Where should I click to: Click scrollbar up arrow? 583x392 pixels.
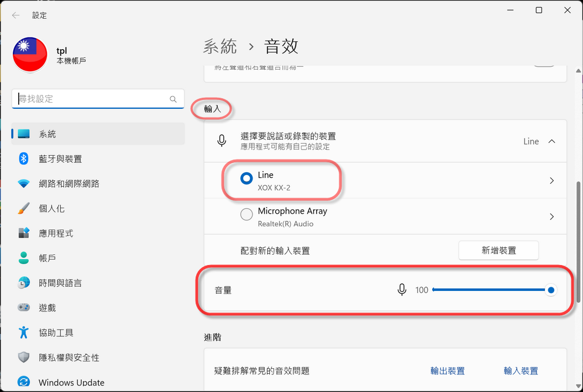point(578,71)
